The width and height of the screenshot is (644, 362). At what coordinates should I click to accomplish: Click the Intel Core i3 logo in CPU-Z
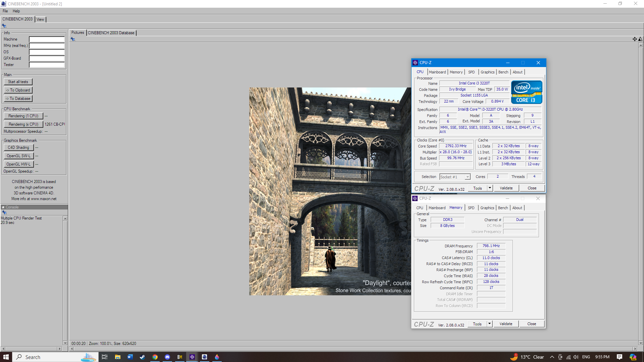pyautogui.click(x=527, y=92)
